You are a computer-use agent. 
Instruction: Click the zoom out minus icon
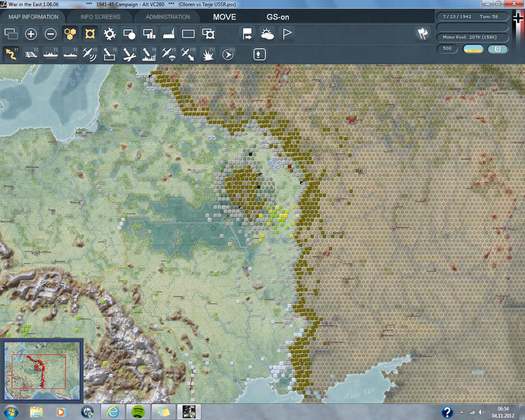(50, 34)
